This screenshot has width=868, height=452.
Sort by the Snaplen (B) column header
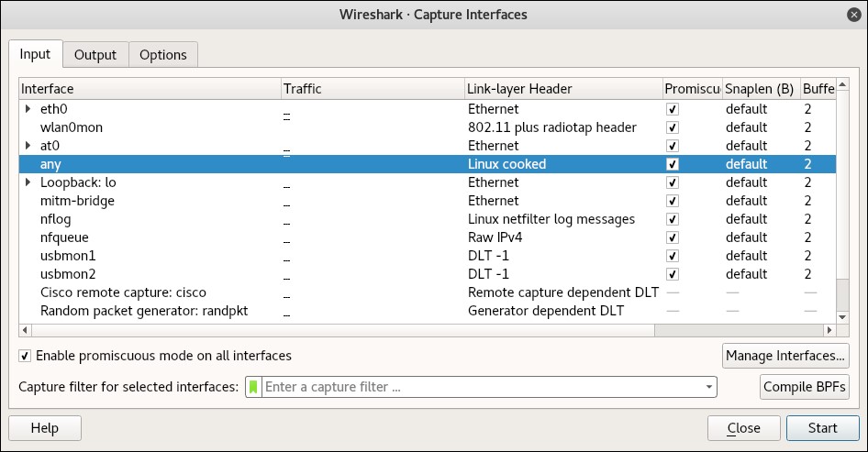tap(762, 89)
